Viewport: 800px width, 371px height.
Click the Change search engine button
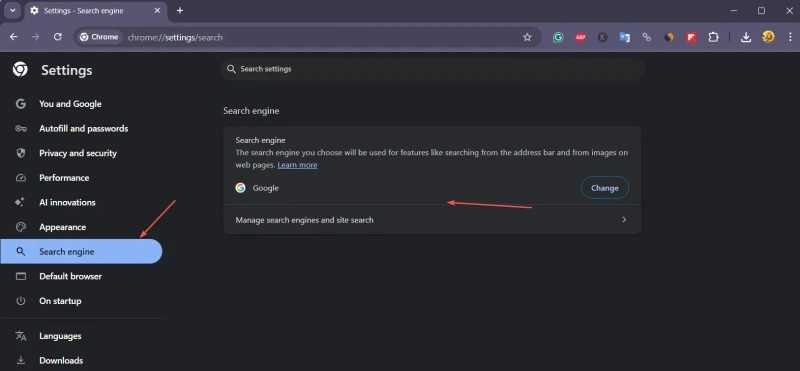pos(605,188)
